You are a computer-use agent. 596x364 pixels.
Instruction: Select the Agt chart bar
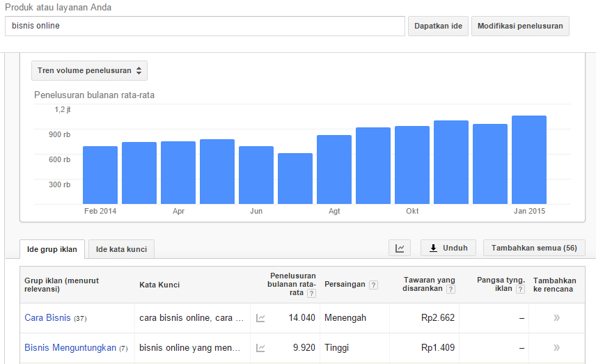click(334, 169)
